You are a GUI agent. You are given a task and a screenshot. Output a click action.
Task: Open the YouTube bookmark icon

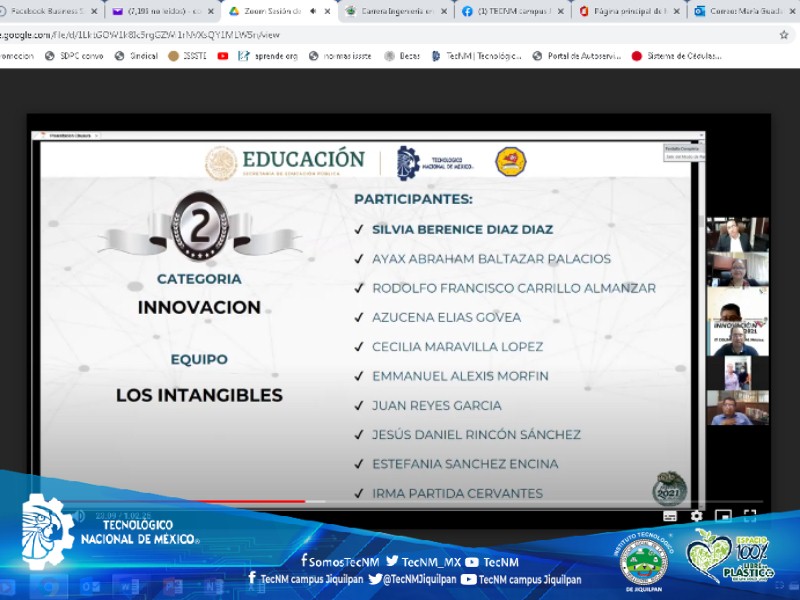pos(222,56)
